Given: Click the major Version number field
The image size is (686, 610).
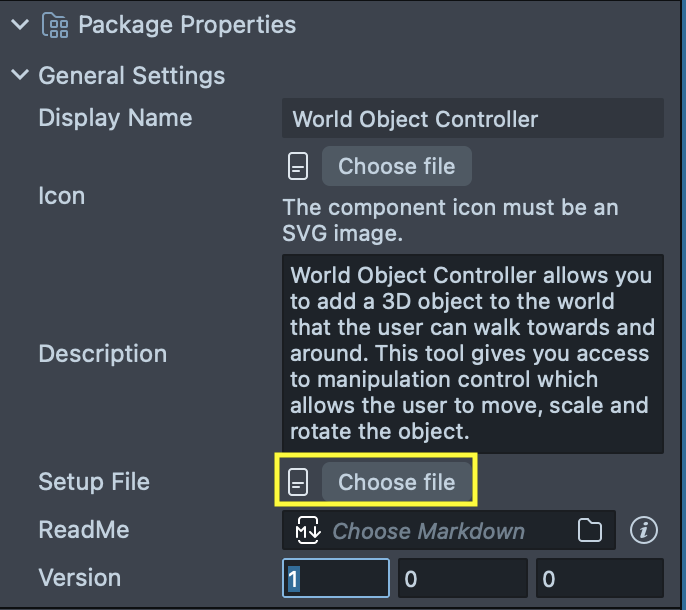Looking at the screenshot, I should (336, 578).
